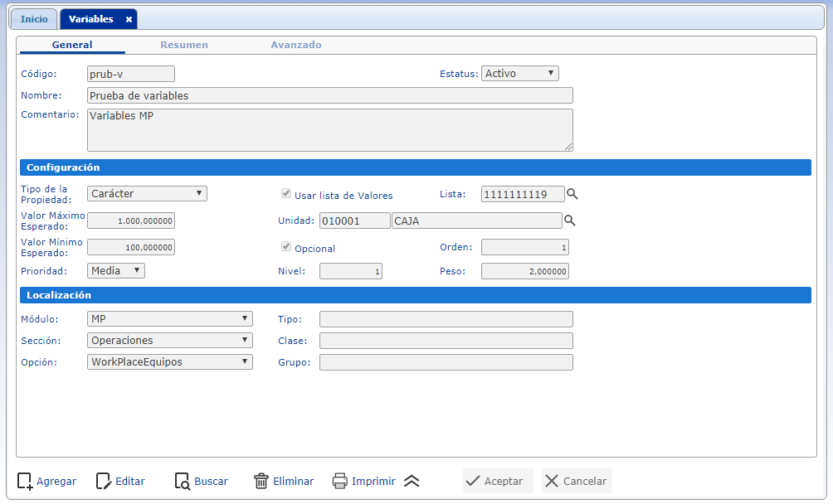The image size is (833, 504).
Task: Toggle the Usar lista de Valores checkbox
Action: point(286,195)
